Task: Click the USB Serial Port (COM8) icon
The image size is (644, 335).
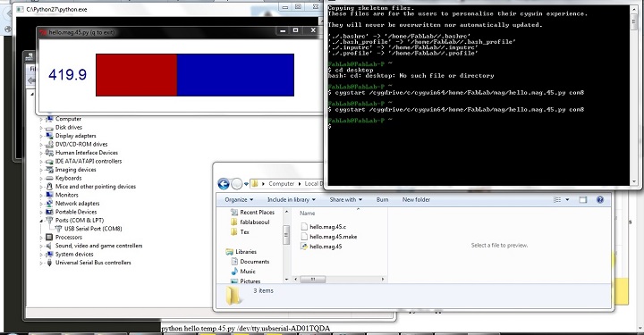Action: pyautogui.click(x=58, y=229)
